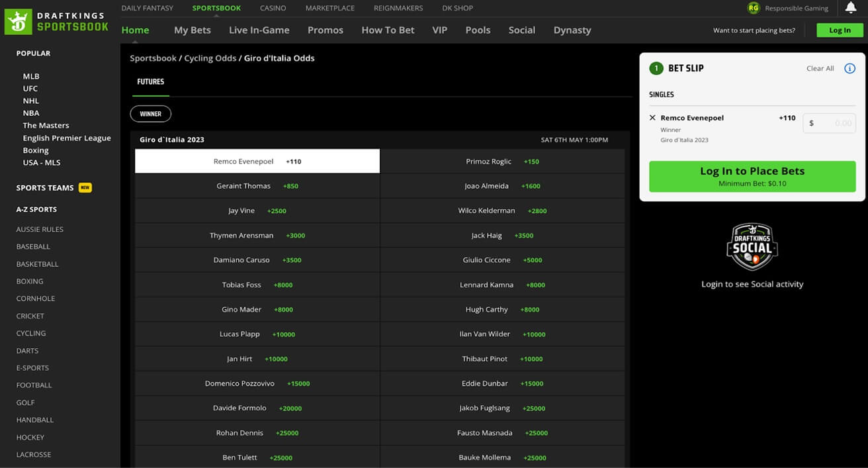The height and width of the screenshot is (468, 868).
Task: Expand the E-Sports category
Action: pyautogui.click(x=32, y=367)
